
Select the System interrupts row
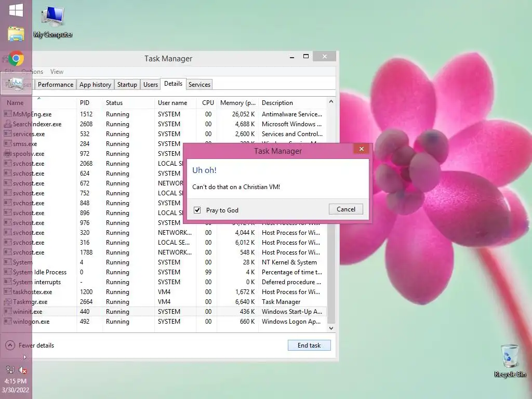click(165, 282)
